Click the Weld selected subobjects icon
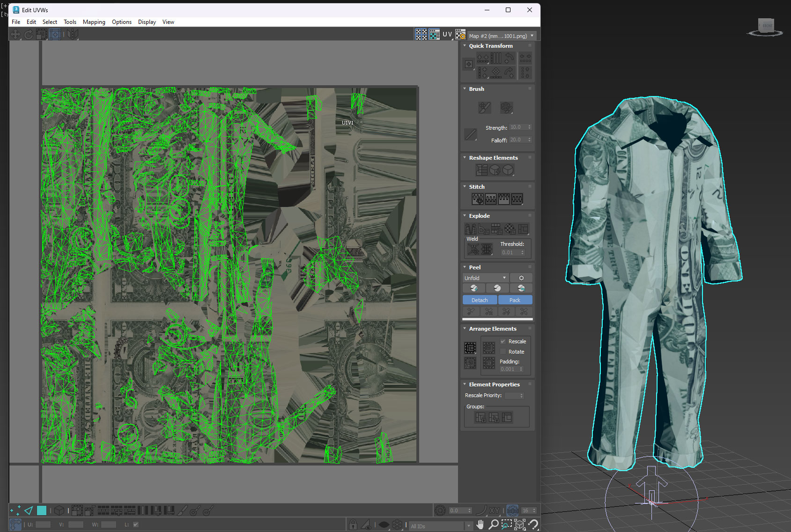The image size is (791, 532). (487, 250)
